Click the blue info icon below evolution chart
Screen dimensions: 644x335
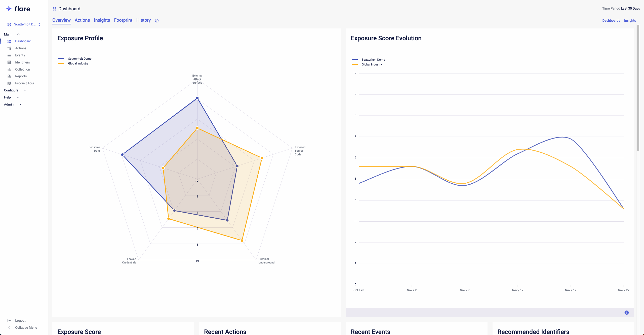click(626, 313)
